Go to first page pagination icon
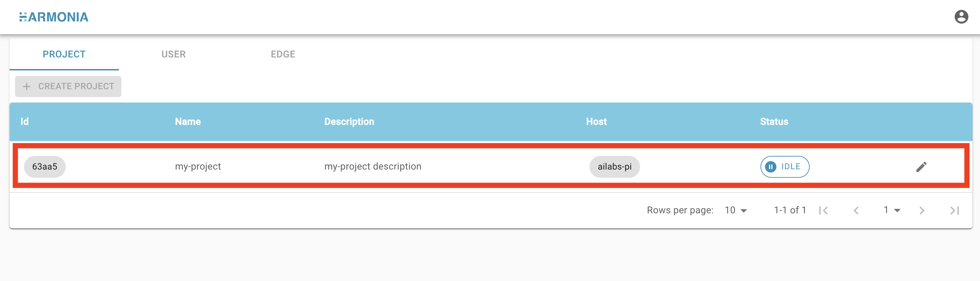Image resolution: width=980 pixels, height=281 pixels. click(823, 210)
